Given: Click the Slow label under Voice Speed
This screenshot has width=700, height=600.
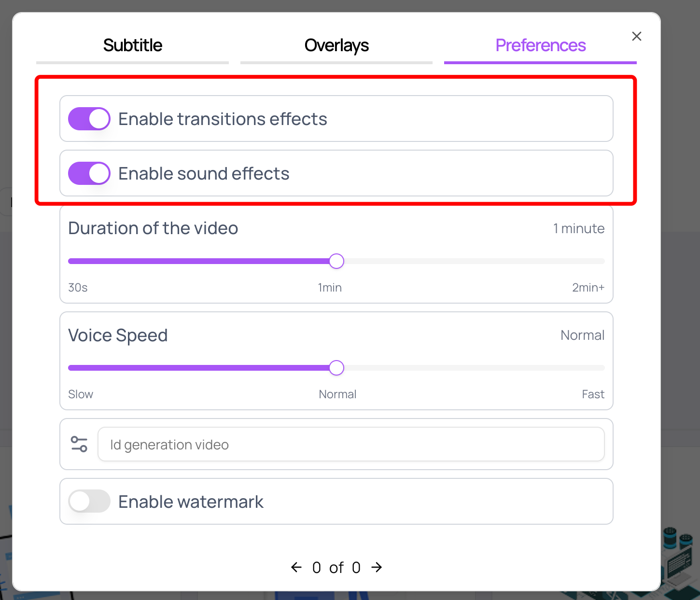Looking at the screenshot, I should (x=81, y=394).
